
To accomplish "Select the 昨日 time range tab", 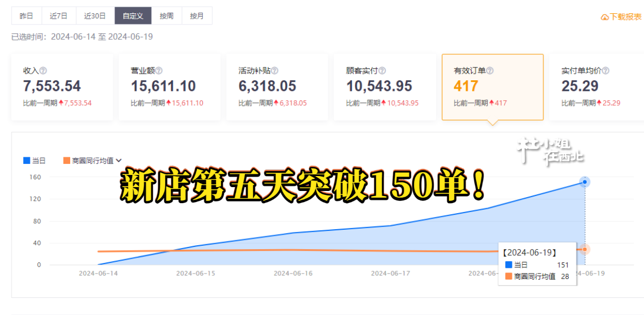I will click(27, 16).
